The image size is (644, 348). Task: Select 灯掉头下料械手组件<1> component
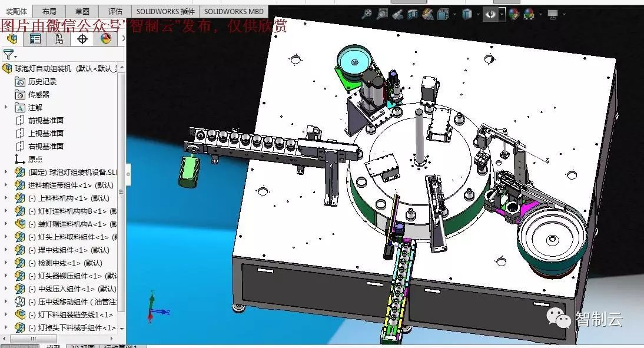pyautogui.click(x=66, y=328)
